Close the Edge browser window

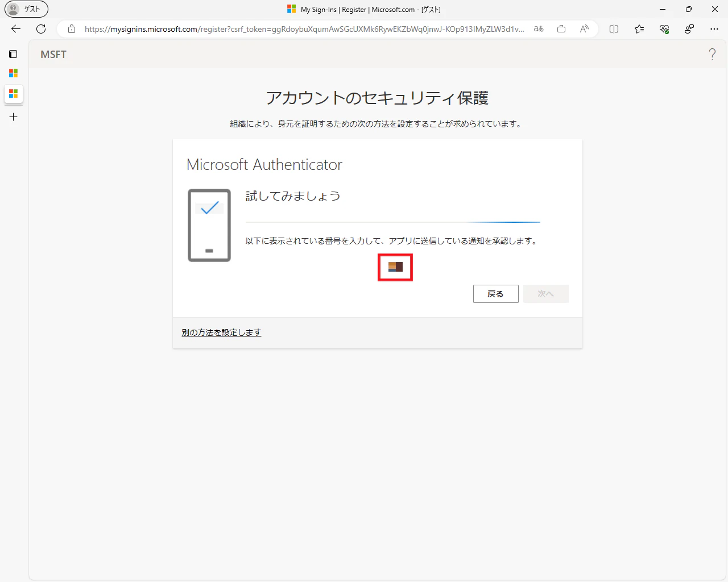point(715,9)
